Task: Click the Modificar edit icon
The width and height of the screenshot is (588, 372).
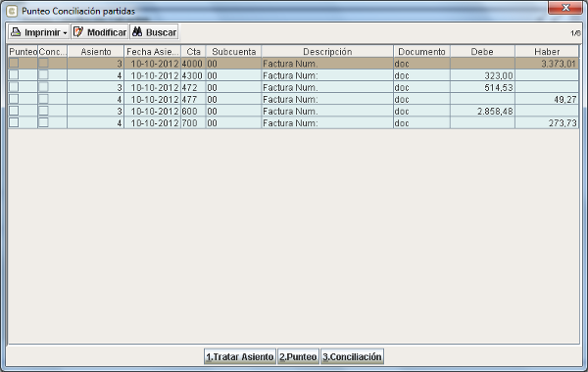Action: pyautogui.click(x=78, y=32)
